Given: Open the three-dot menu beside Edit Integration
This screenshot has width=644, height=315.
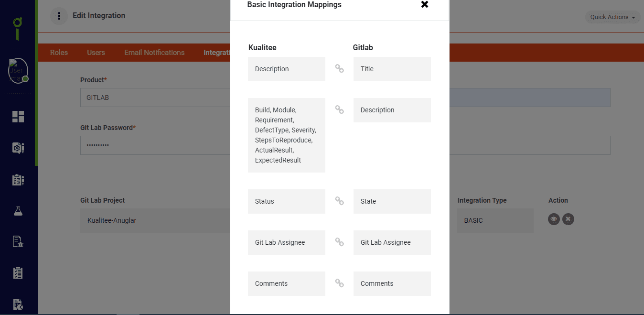Looking at the screenshot, I should pyautogui.click(x=59, y=16).
